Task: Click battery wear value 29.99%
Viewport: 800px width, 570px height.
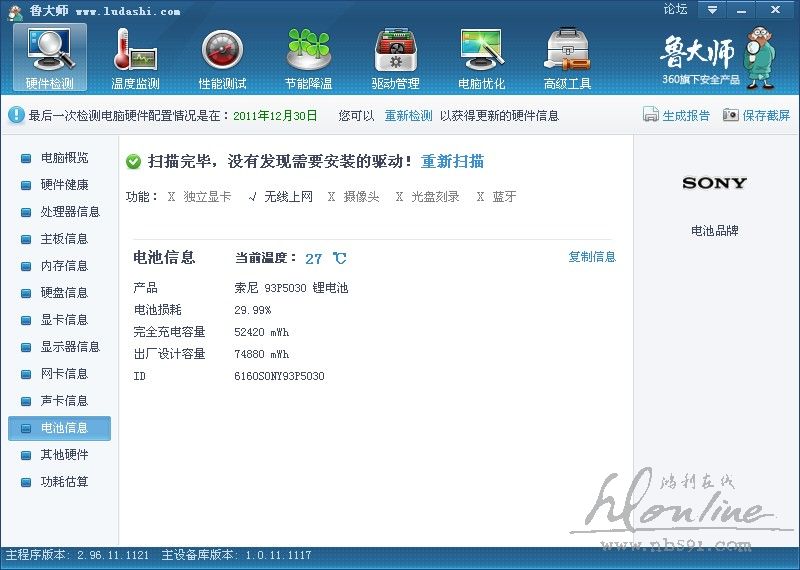Action: coord(253,310)
